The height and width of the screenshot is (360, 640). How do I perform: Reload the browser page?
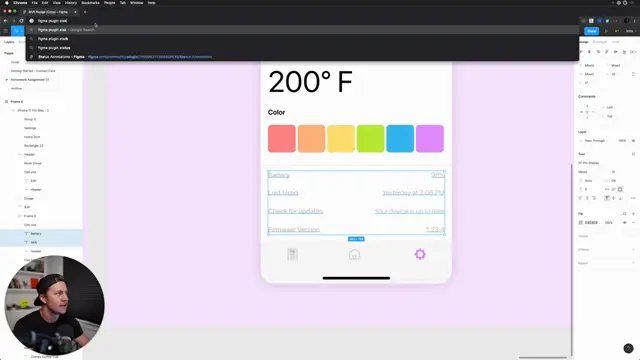click(22, 21)
